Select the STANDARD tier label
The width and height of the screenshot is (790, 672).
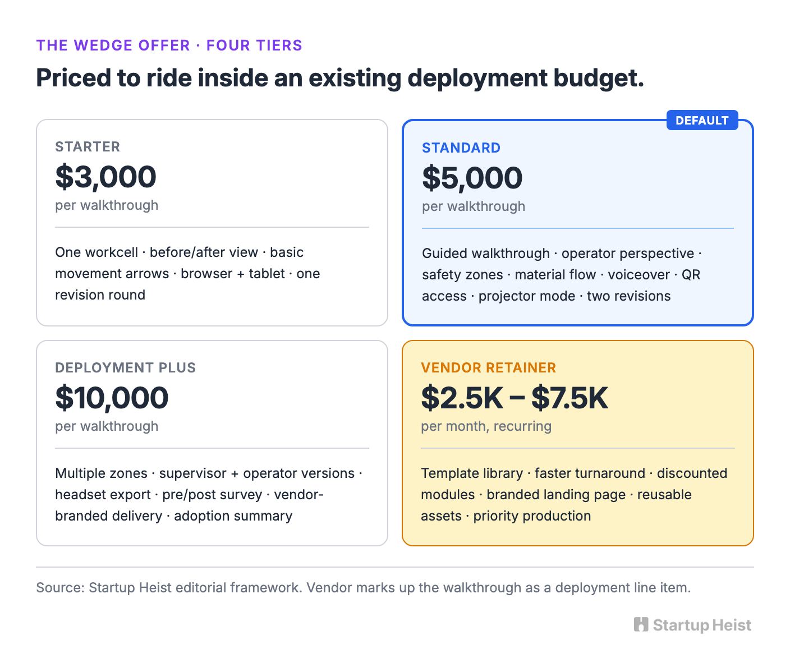pyautogui.click(x=461, y=148)
